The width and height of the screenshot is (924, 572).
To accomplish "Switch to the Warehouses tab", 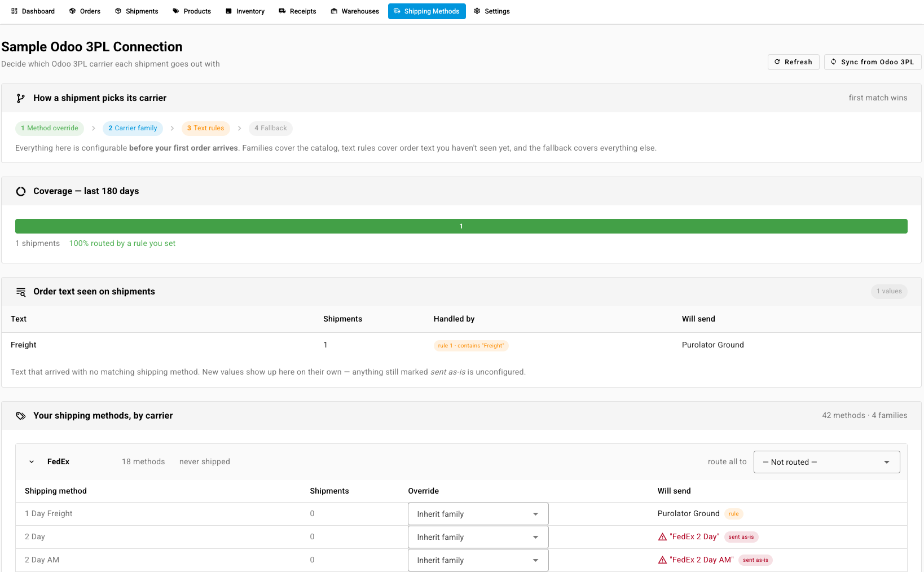I will point(355,11).
